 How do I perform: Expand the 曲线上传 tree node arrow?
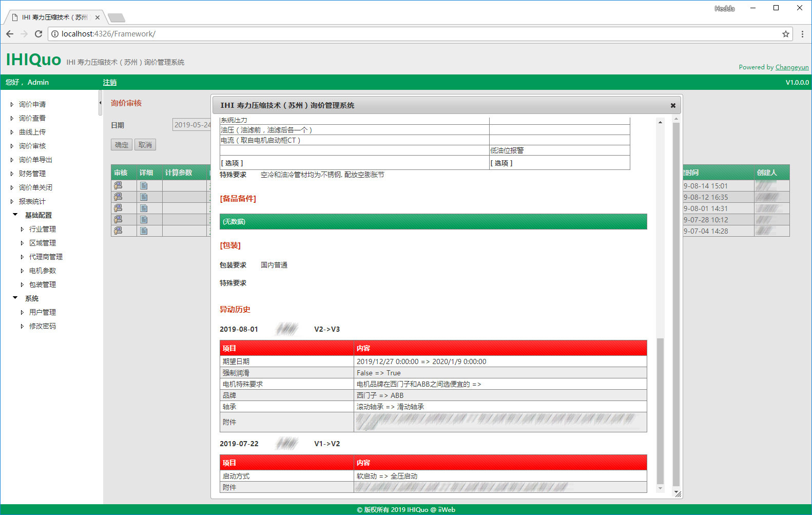click(12, 132)
